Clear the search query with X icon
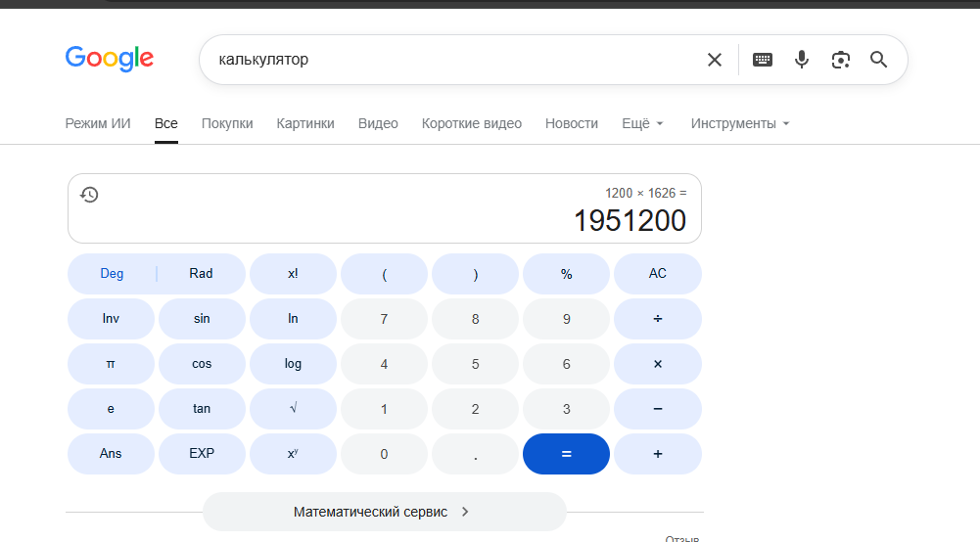The image size is (980, 542). pyautogui.click(x=715, y=60)
